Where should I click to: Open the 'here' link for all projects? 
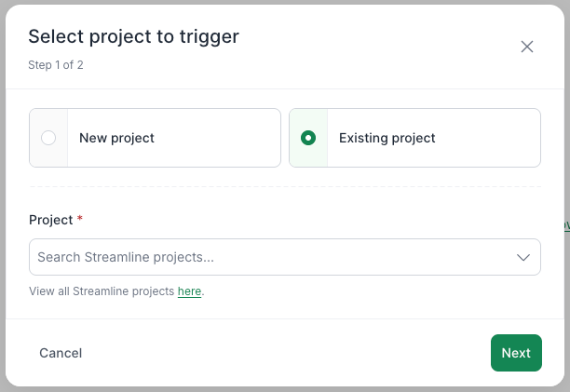coord(189,291)
